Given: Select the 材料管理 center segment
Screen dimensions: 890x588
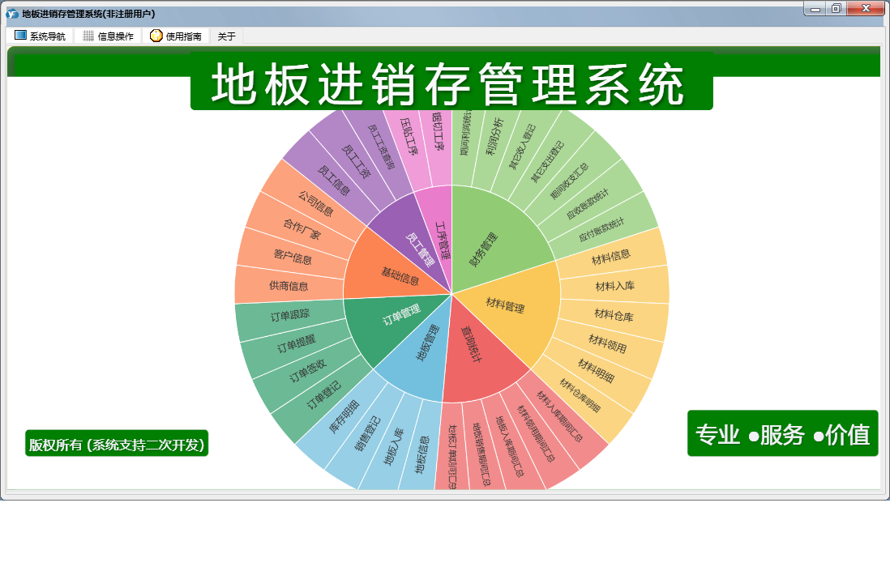Looking at the screenshot, I should click(505, 305).
